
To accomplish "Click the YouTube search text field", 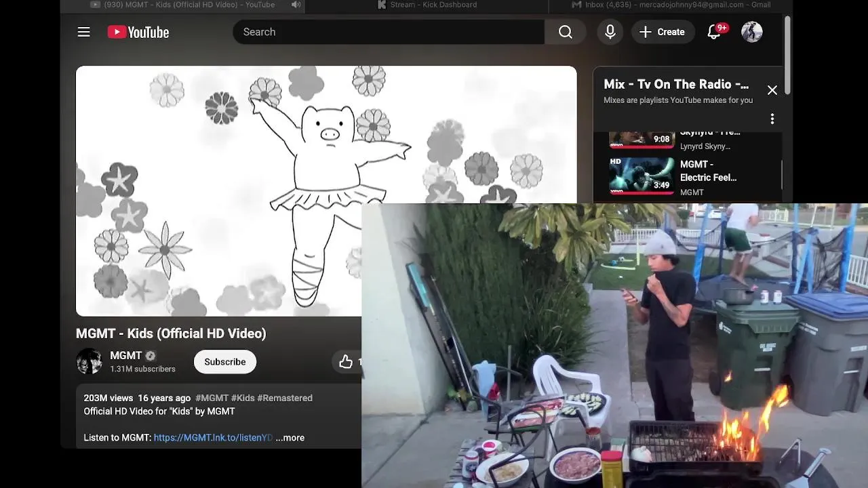I will pos(389,32).
